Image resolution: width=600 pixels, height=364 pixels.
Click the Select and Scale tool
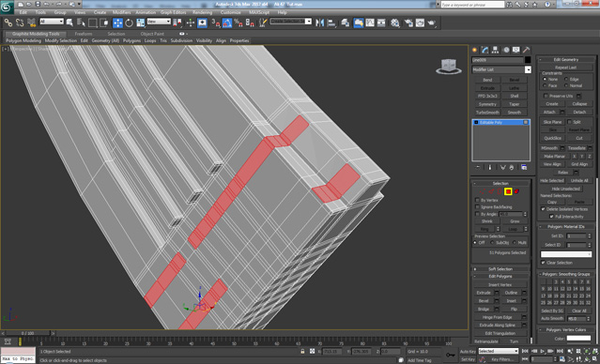pyautogui.click(x=141, y=23)
